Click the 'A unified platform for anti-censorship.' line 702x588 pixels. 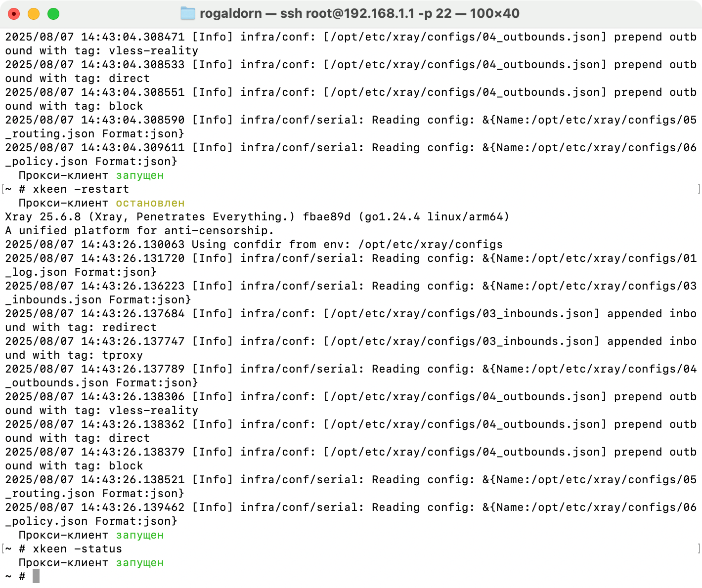pos(139,231)
